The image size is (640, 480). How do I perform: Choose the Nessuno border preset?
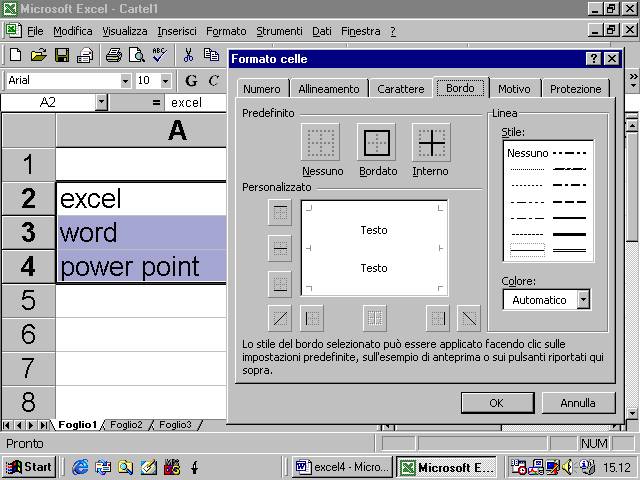pos(320,142)
